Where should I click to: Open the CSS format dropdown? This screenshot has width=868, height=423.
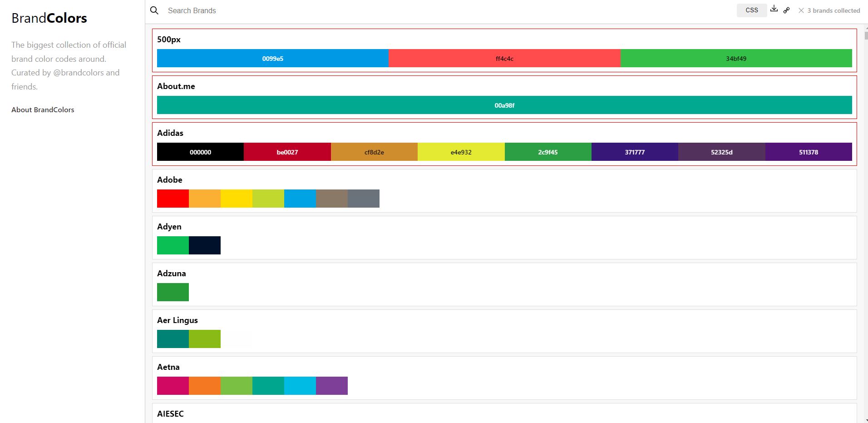point(752,10)
